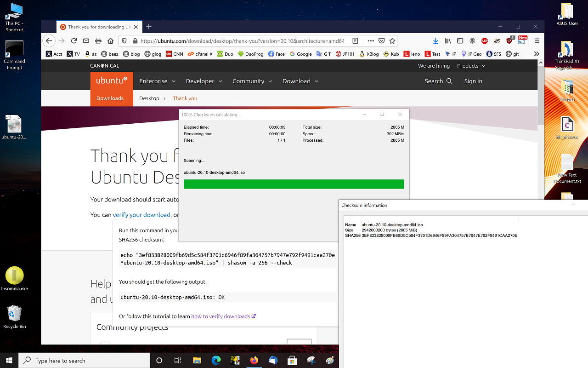The width and height of the screenshot is (588, 368).
Task: Click the 'We are hiring' link
Action: [434, 66]
